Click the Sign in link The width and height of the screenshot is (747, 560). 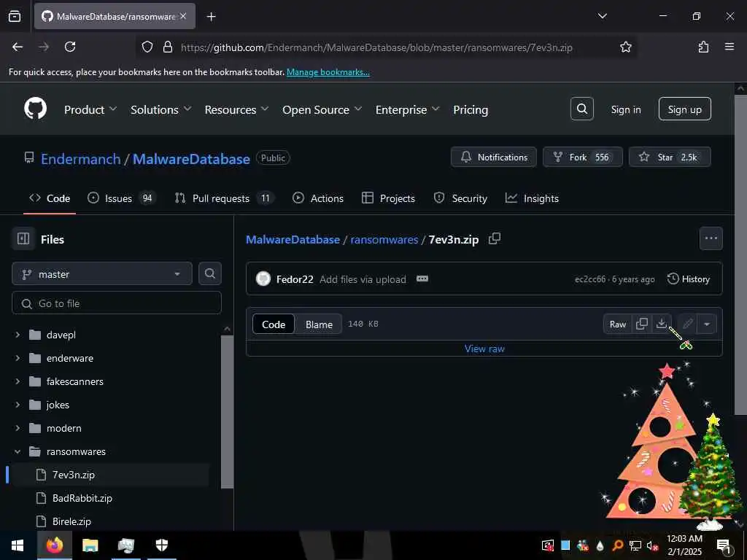coord(625,109)
